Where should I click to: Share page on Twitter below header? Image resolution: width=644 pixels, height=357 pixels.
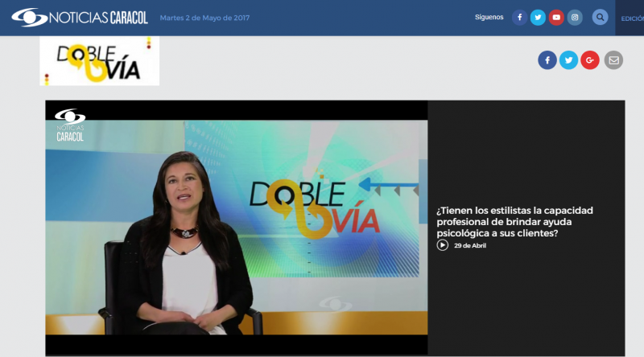point(568,60)
